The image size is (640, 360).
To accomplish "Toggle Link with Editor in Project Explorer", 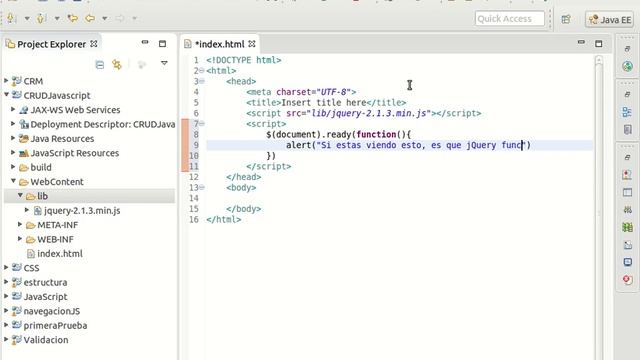I will point(117,64).
